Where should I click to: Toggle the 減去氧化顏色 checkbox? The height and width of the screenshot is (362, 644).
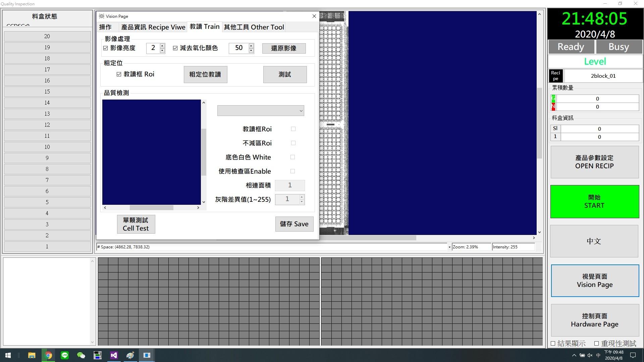(x=175, y=48)
